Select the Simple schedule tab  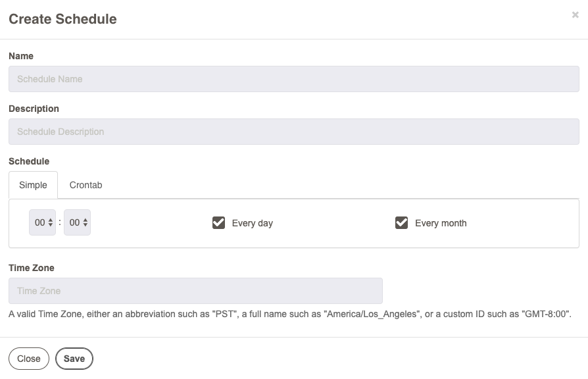pyautogui.click(x=33, y=185)
